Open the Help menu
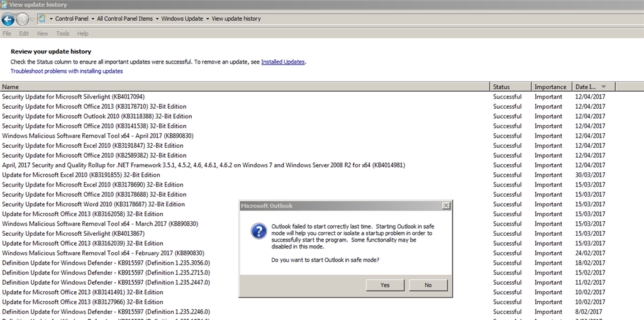This screenshot has width=644, height=320. [x=82, y=34]
